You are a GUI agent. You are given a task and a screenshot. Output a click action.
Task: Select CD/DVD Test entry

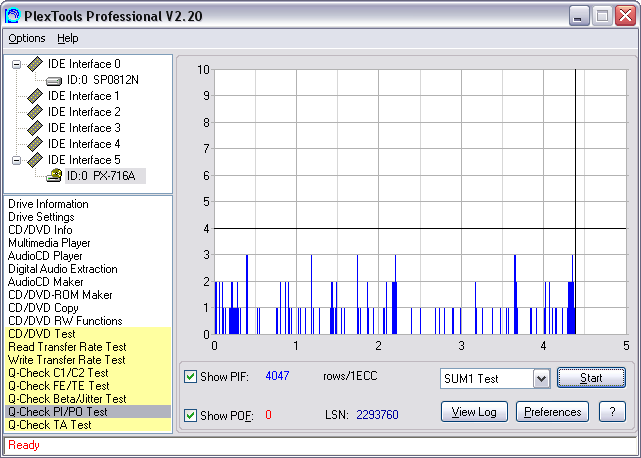(x=88, y=334)
